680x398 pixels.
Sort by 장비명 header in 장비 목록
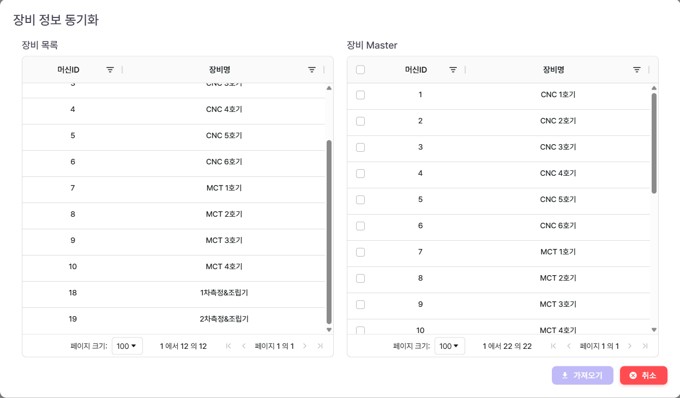[219, 70]
